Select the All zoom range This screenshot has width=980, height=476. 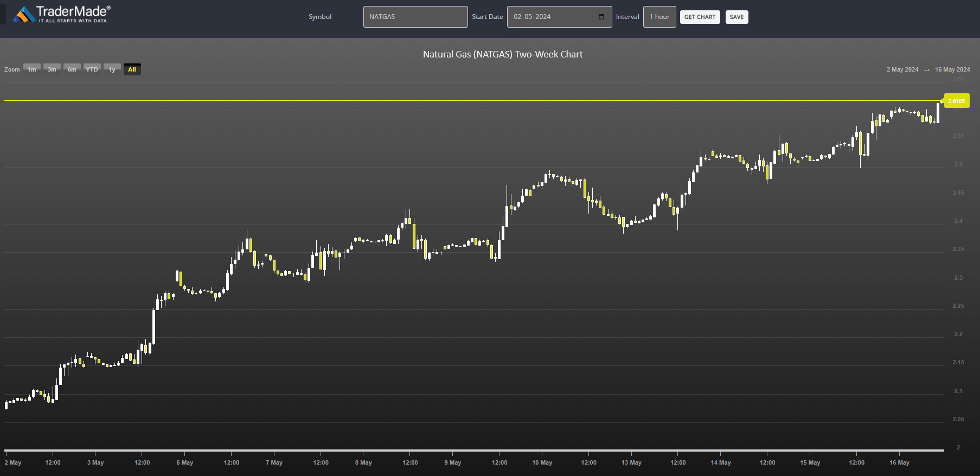tap(132, 69)
